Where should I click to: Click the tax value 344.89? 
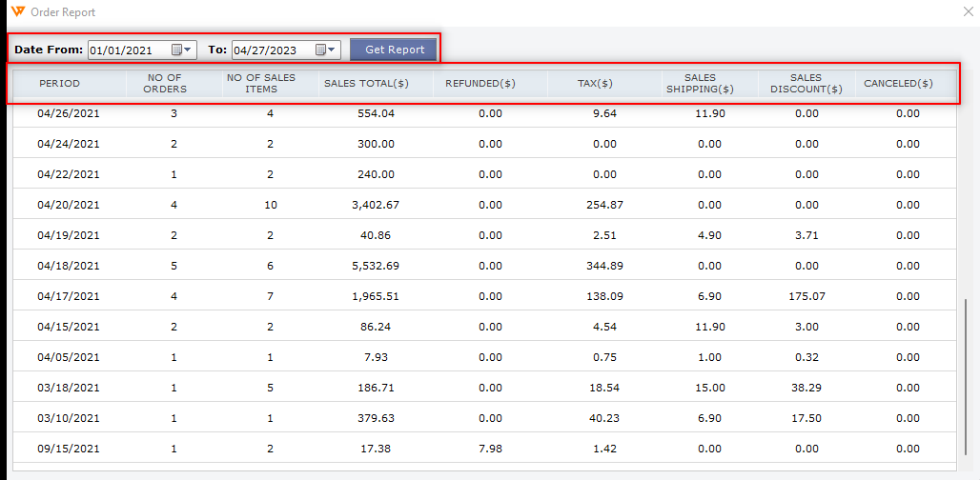click(x=605, y=266)
